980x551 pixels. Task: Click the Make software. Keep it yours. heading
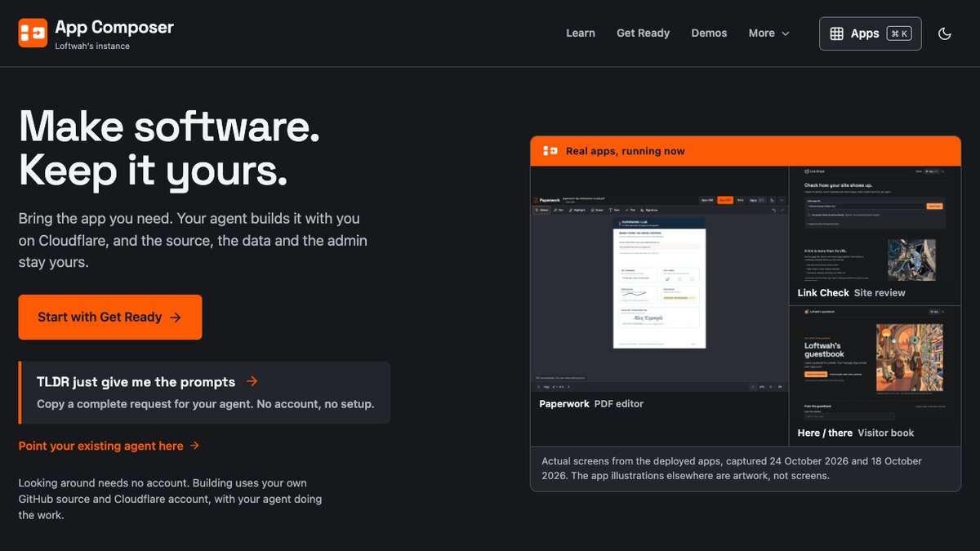click(x=169, y=149)
